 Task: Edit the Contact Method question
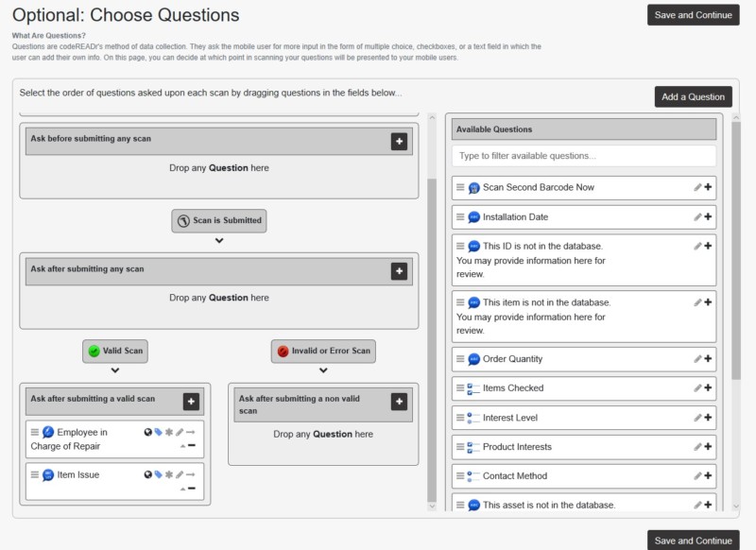pyautogui.click(x=697, y=475)
